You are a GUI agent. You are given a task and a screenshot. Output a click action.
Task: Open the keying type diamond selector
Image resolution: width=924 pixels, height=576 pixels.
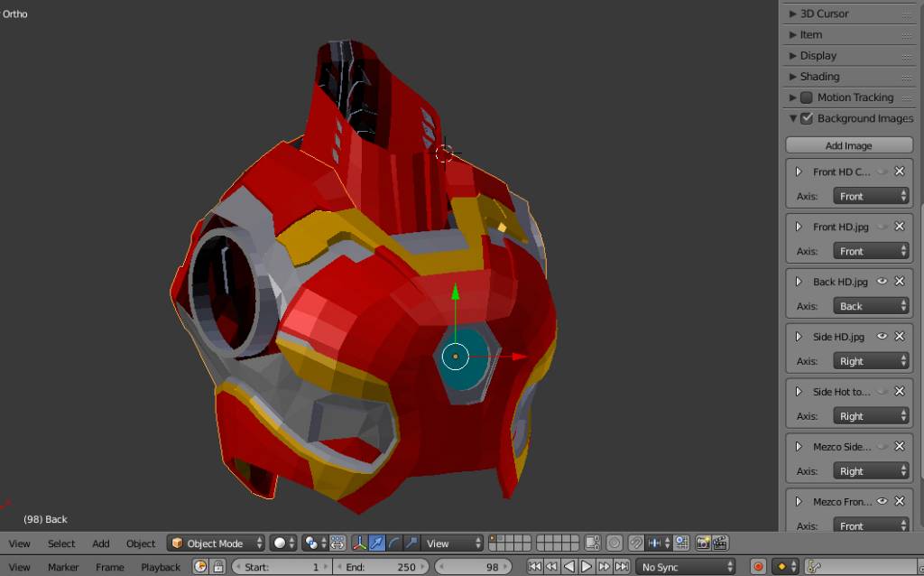[x=786, y=567]
